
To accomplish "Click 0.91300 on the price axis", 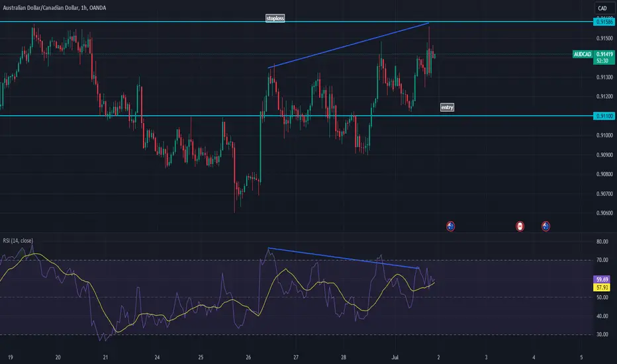I will [x=604, y=77].
